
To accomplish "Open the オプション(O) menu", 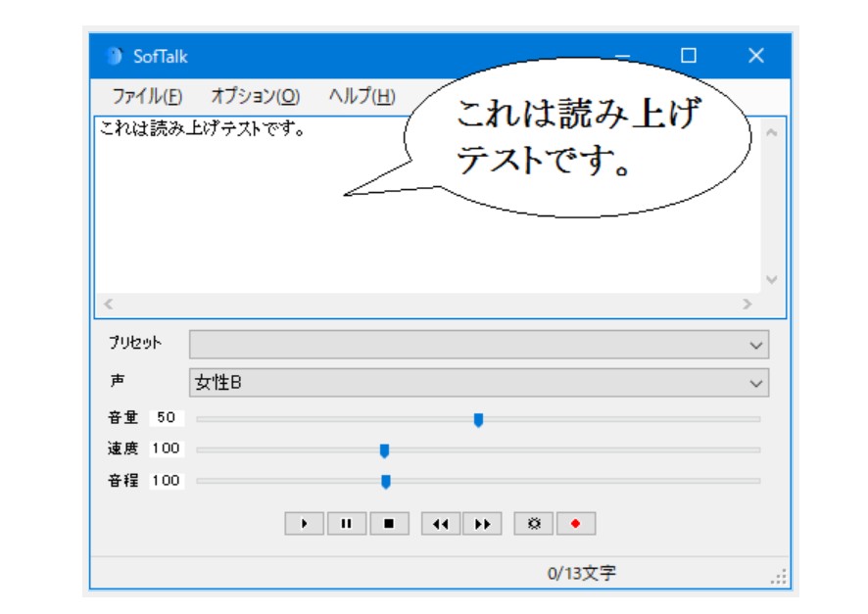I will tap(255, 96).
